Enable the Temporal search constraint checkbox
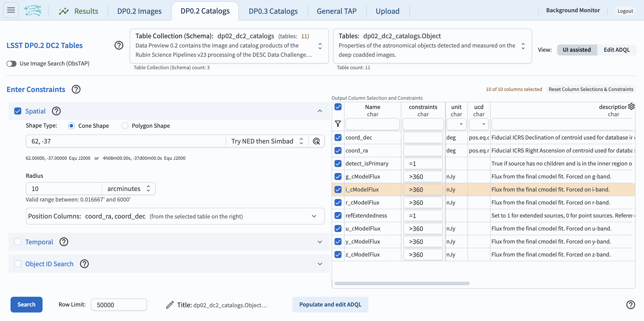Screen dimensions: 644x321 18,241
